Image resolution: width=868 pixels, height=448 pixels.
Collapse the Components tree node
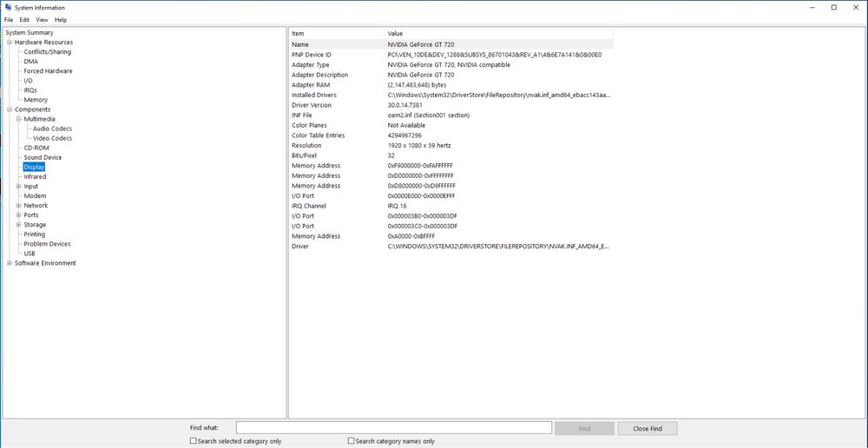click(x=10, y=109)
